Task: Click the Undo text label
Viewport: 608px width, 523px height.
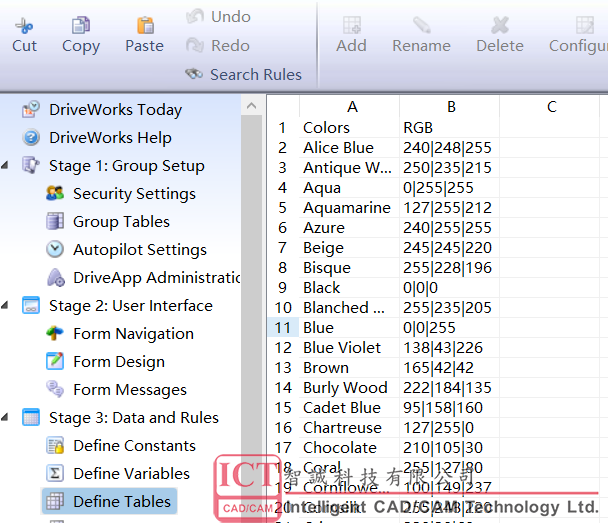Action: 231,17
